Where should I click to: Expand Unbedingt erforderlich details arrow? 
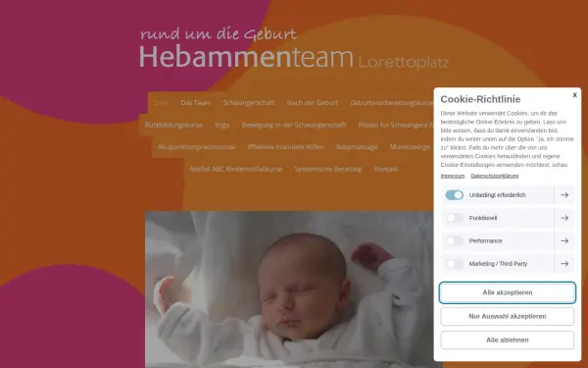click(x=564, y=195)
